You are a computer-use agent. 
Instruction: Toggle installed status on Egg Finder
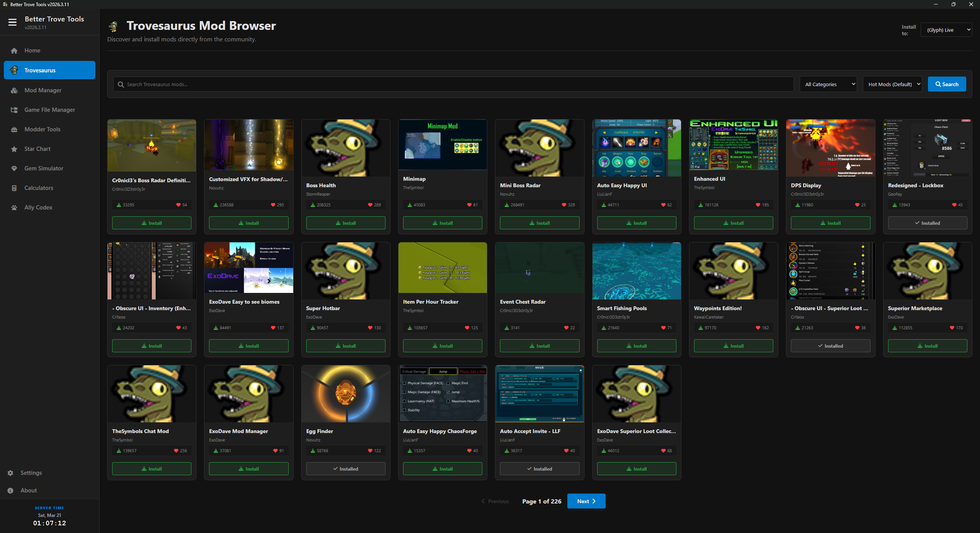(x=345, y=469)
